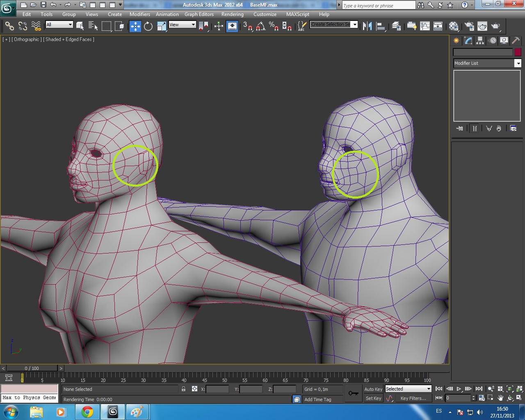Image resolution: width=525 pixels, height=420 pixels.
Task: Click the object color swatch
Action: click(x=518, y=52)
